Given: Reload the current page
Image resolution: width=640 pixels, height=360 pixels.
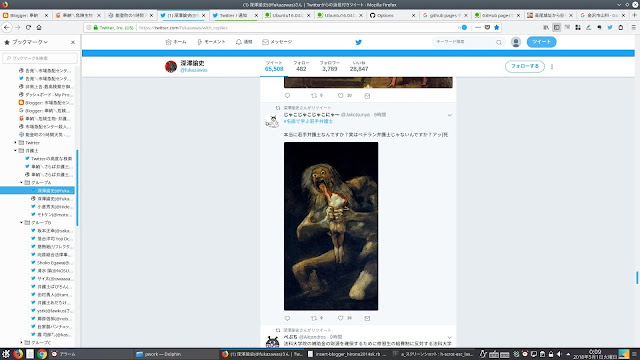Looking at the screenshot, I should coord(28,27).
